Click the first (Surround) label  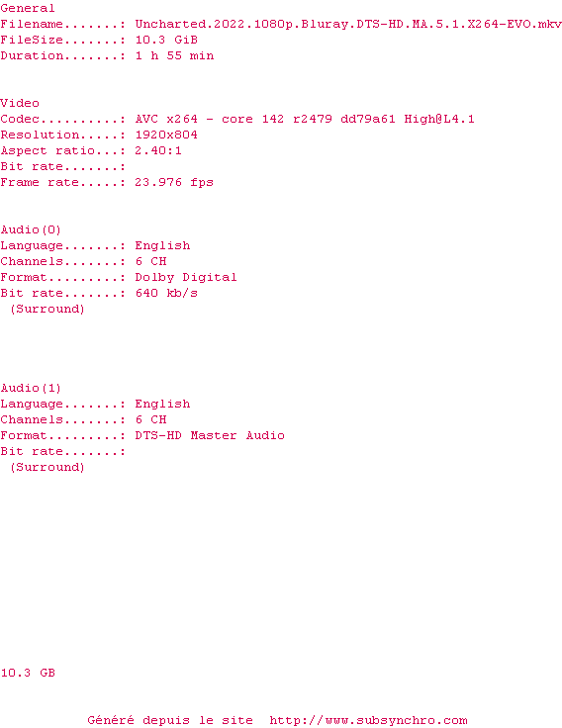[47, 310]
